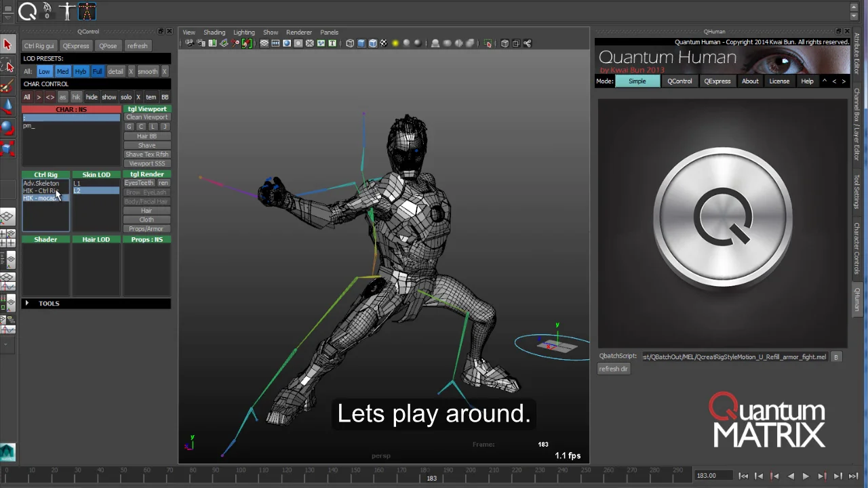
Task: Click the Ctrl Rig gui button
Action: click(x=39, y=46)
